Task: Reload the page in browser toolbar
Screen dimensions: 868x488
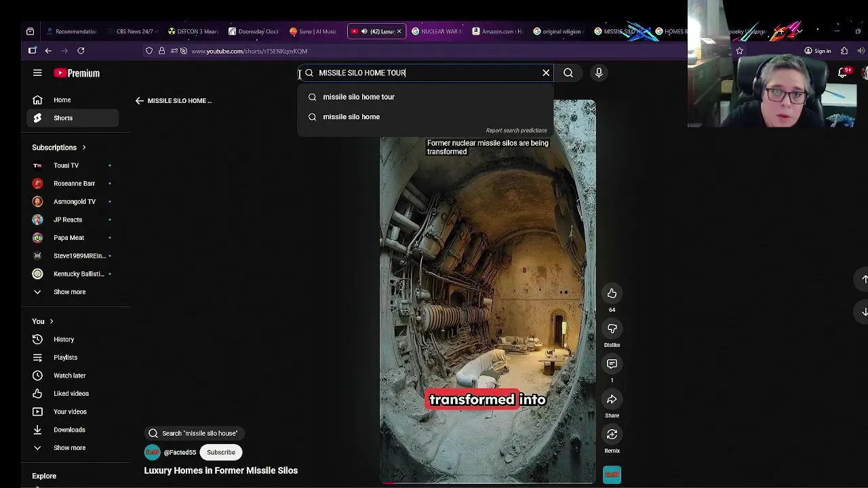Action: [x=81, y=51]
